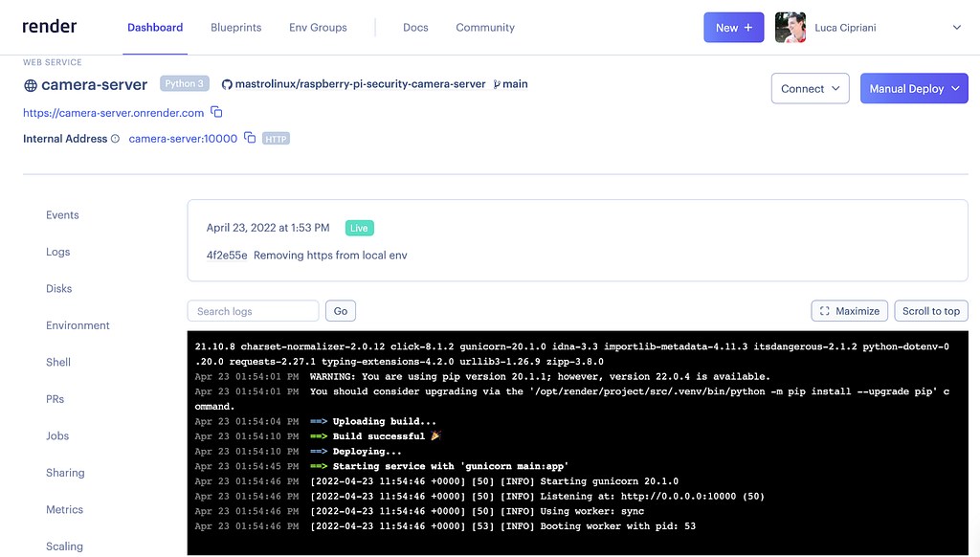Click the New plus button
This screenshot has width=980, height=557.
click(x=734, y=28)
